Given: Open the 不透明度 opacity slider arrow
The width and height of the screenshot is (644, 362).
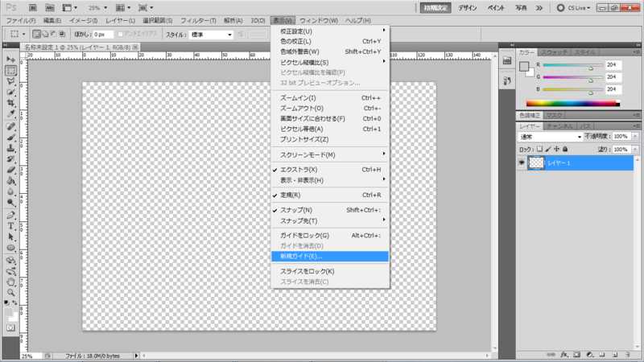Looking at the screenshot, I should pos(635,136).
